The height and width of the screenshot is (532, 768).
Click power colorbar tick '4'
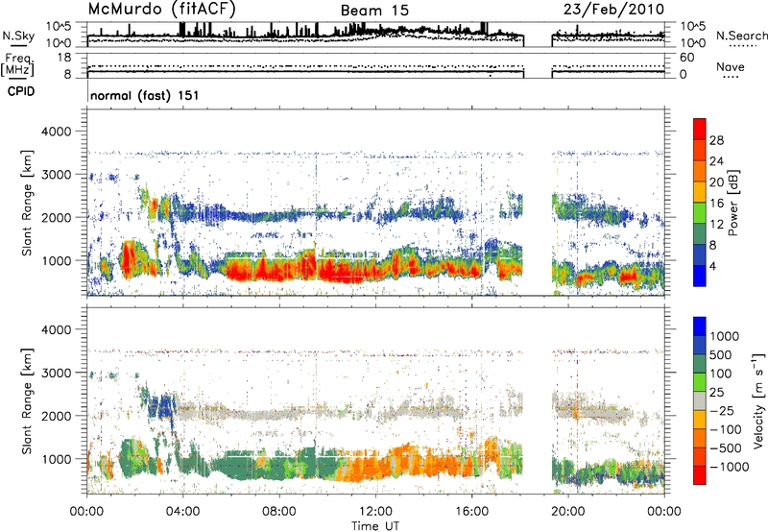point(713,266)
